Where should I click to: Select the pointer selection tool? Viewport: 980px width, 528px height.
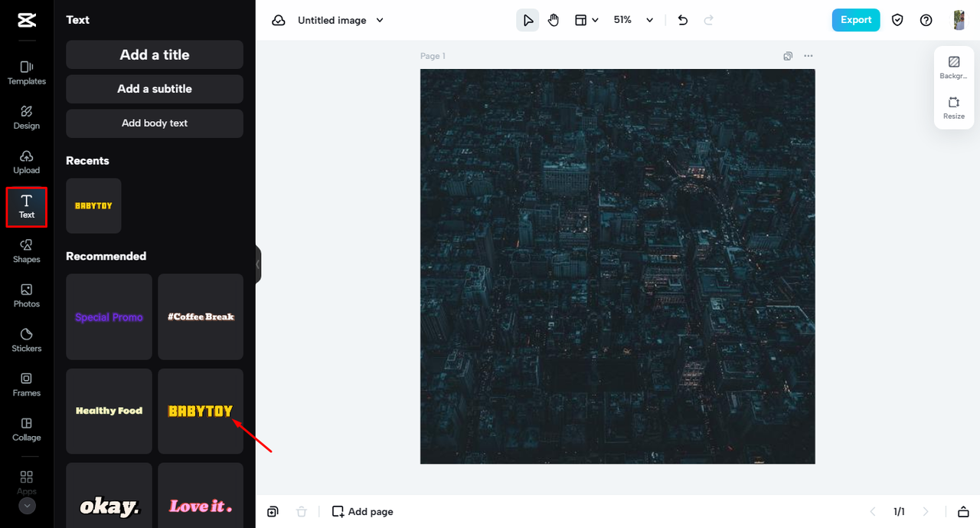tap(528, 21)
